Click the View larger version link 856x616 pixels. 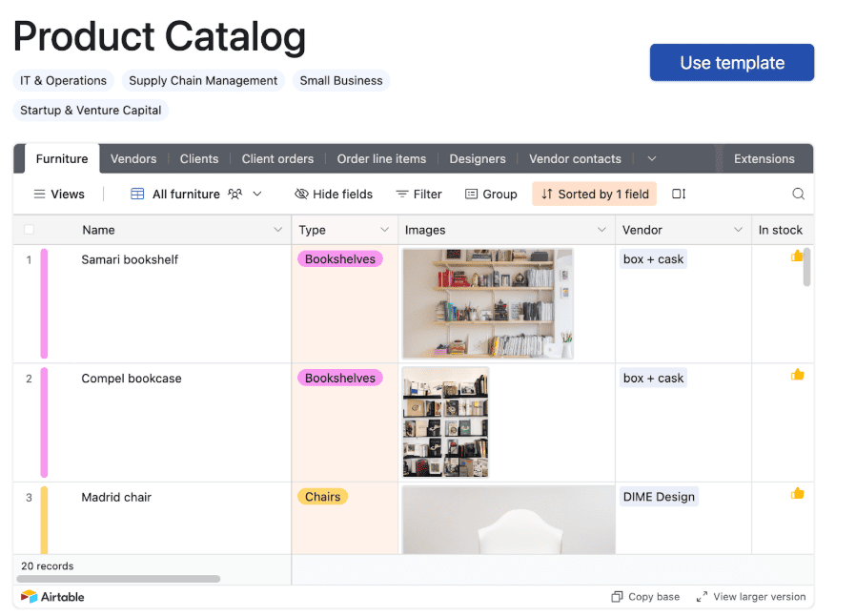(x=752, y=596)
